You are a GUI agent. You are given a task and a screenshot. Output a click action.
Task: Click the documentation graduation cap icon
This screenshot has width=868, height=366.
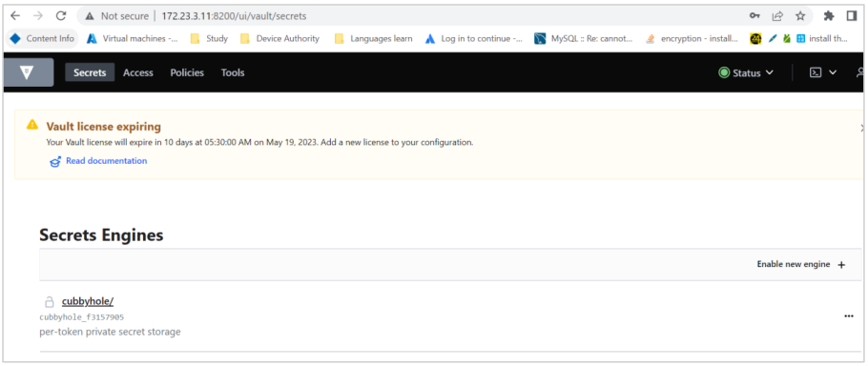(x=54, y=161)
